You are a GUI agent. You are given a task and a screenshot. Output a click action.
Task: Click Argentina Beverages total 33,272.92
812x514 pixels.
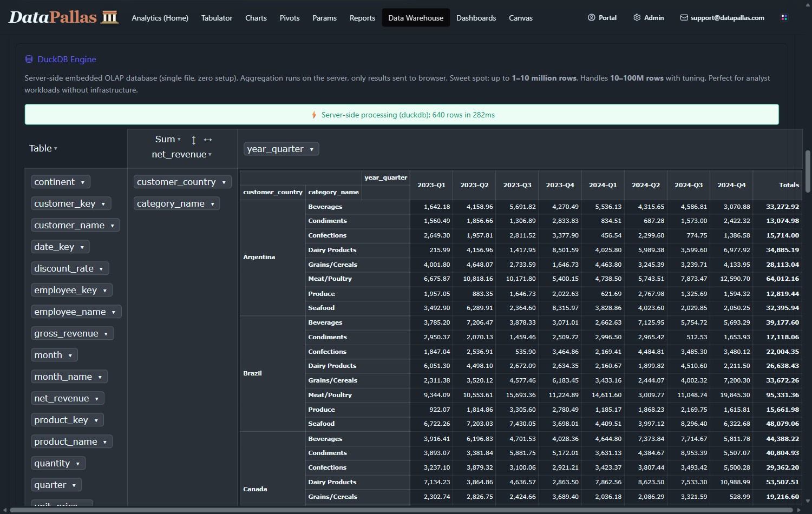click(777, 207)
